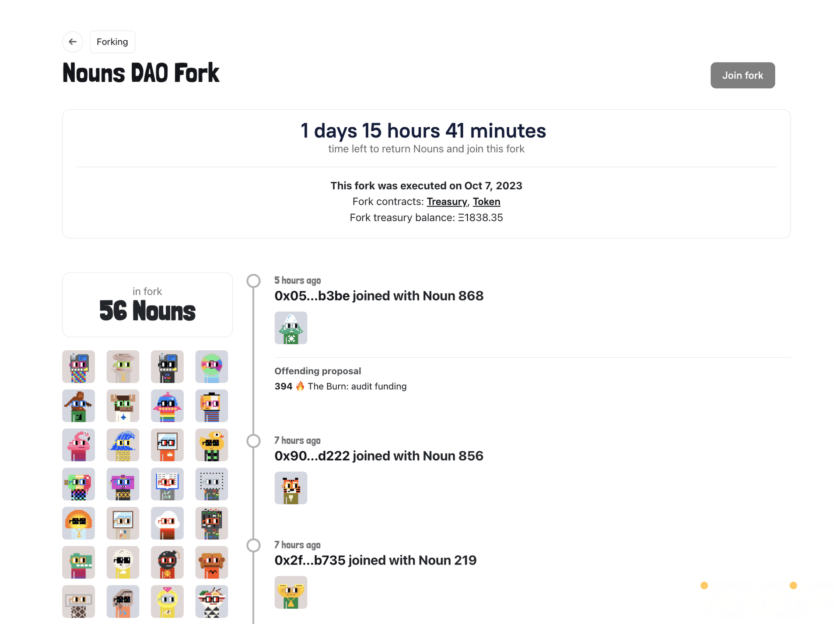Click the timeline marker for Noun 868 event
840x624 pixels.
pos(254,281)
